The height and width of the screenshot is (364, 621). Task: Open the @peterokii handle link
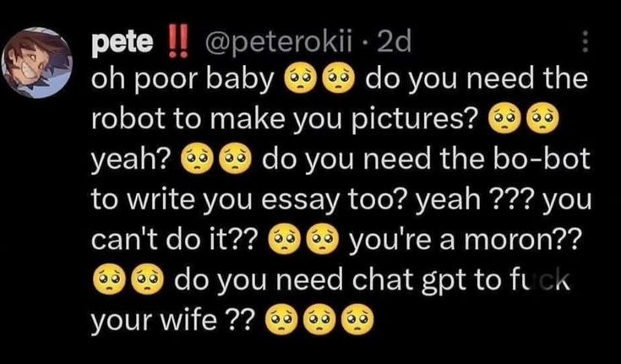[x=272, y=43]
